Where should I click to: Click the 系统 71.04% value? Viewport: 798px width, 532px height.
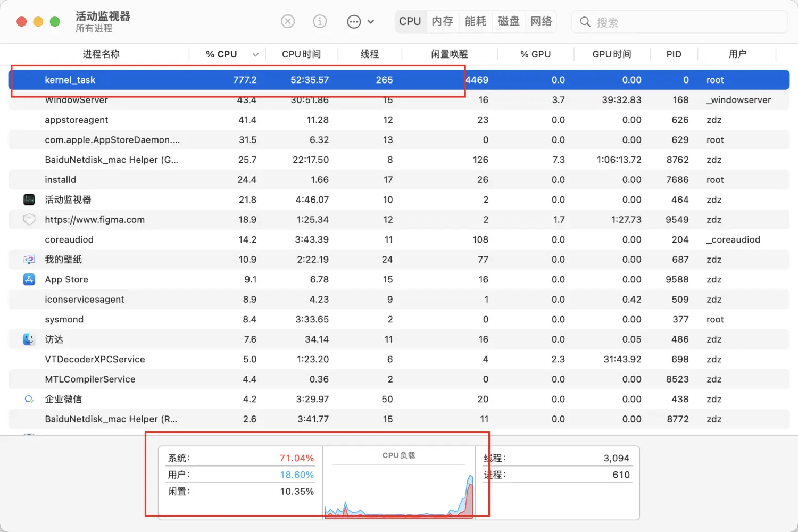(297, 458)
